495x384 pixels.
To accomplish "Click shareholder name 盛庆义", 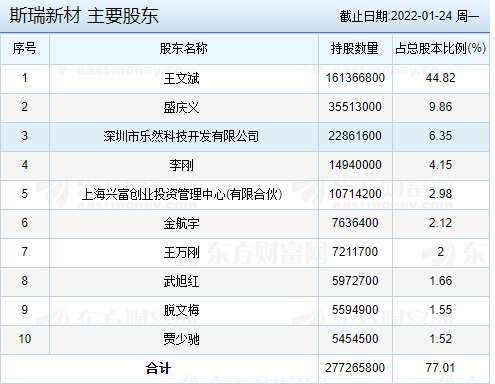I will [181, 108].
